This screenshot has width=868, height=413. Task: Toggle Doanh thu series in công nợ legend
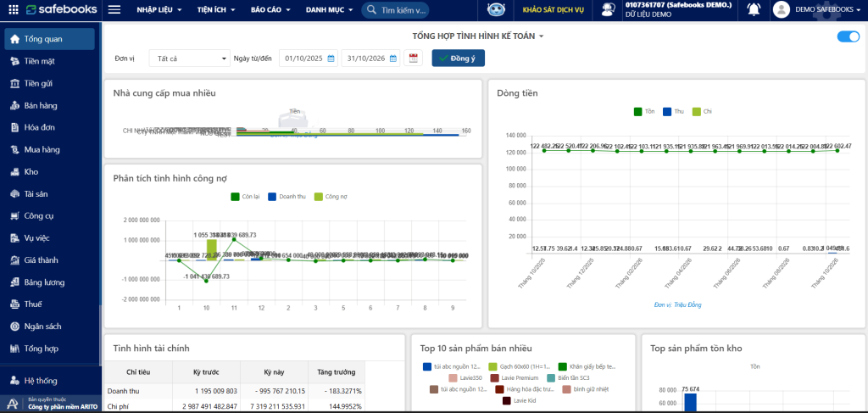pyautogui.click(x=287, y=197)
